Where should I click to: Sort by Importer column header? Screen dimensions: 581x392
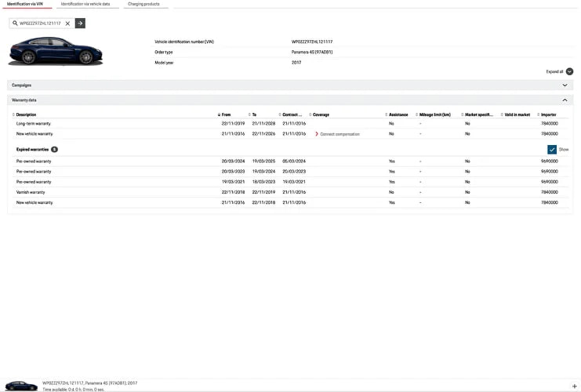(x=547, y=114)
